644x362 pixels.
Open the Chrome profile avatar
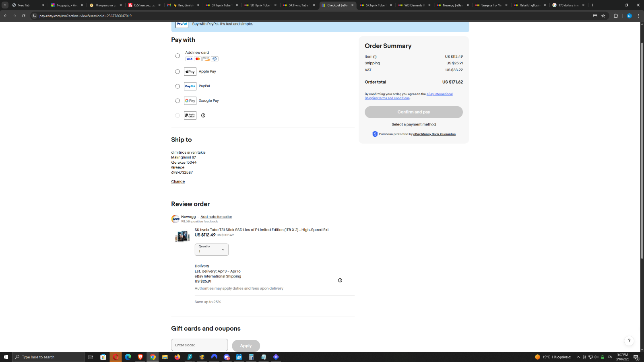pos(630,16)
